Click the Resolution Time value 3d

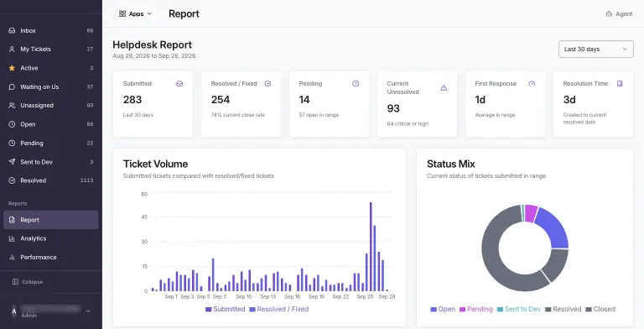[569, 100]
